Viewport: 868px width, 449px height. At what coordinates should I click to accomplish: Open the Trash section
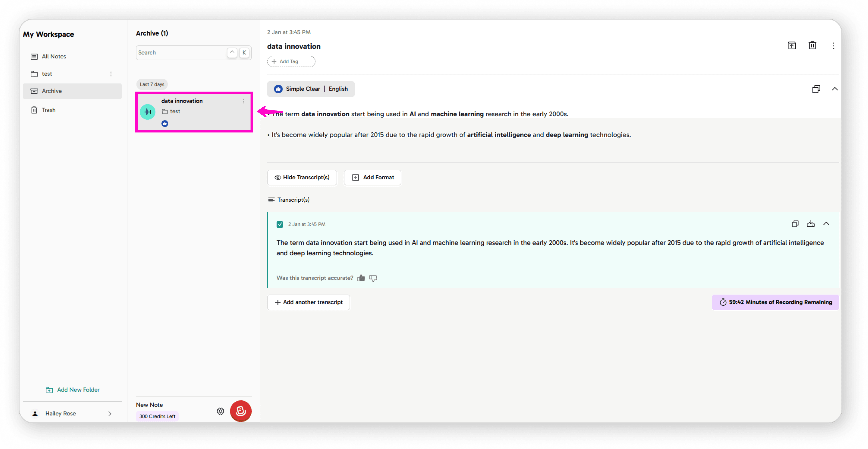[48, 110]
